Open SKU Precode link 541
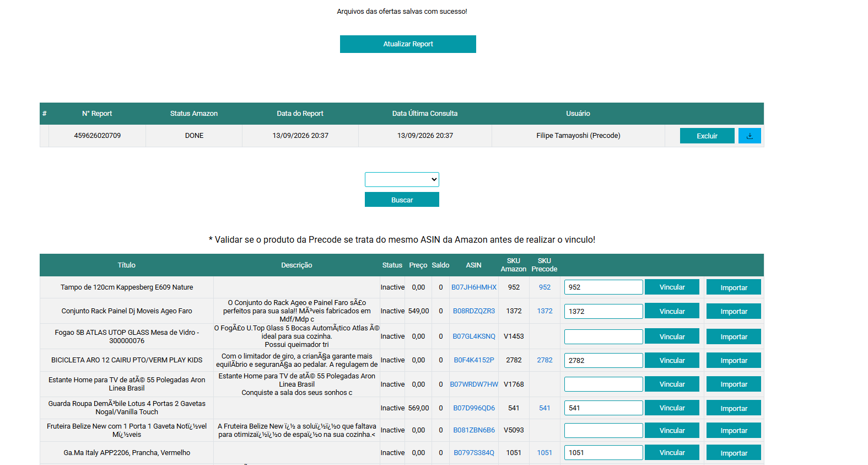This screenshot has width=868, height=465. pyautogui.click(x=544, y=408)
